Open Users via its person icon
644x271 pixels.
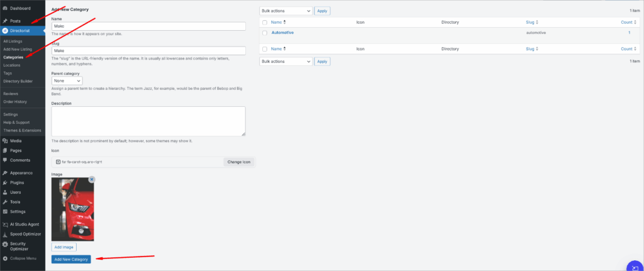coord(5,192)
